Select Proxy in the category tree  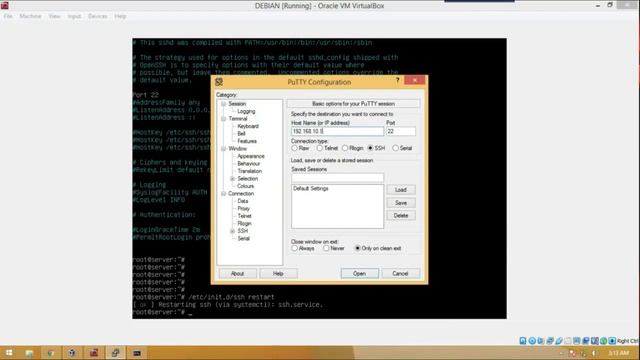pos(243,209)
